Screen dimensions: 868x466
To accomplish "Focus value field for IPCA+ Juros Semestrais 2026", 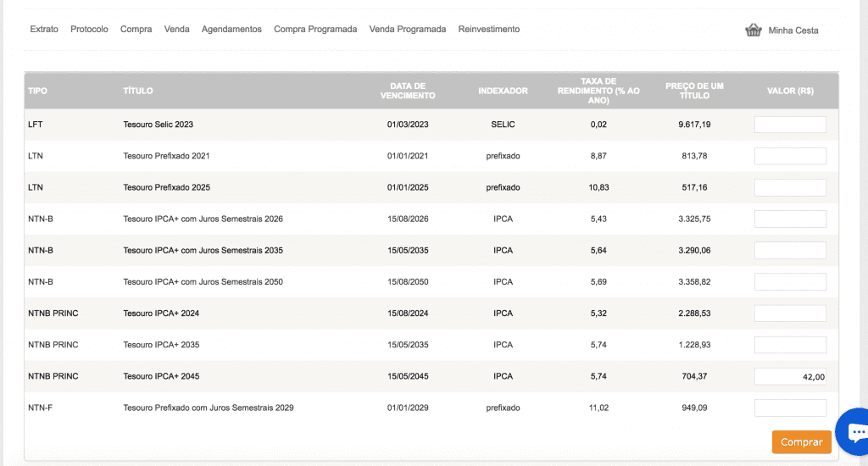I will click(790, 219).
